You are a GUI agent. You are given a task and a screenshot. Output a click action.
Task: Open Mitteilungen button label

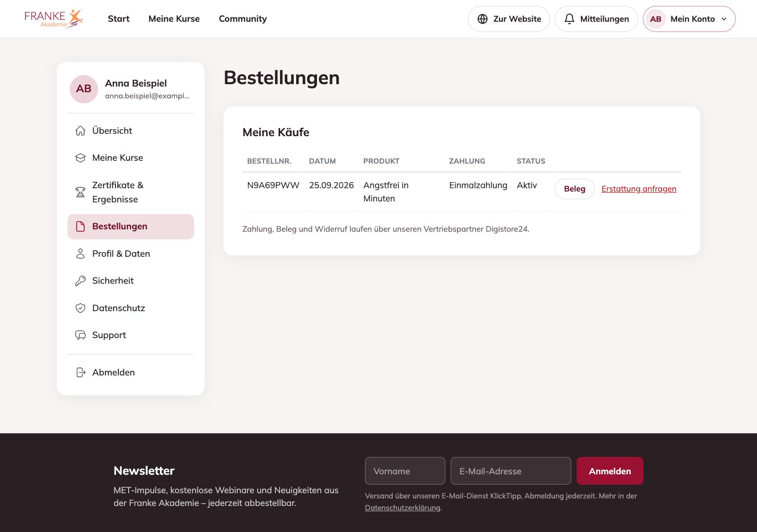605,19
